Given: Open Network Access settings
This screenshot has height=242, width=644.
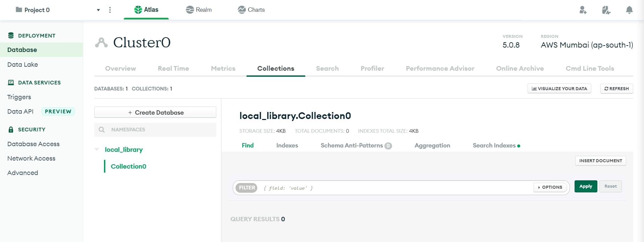Looking at the screenshot, I should pos(31,158).
